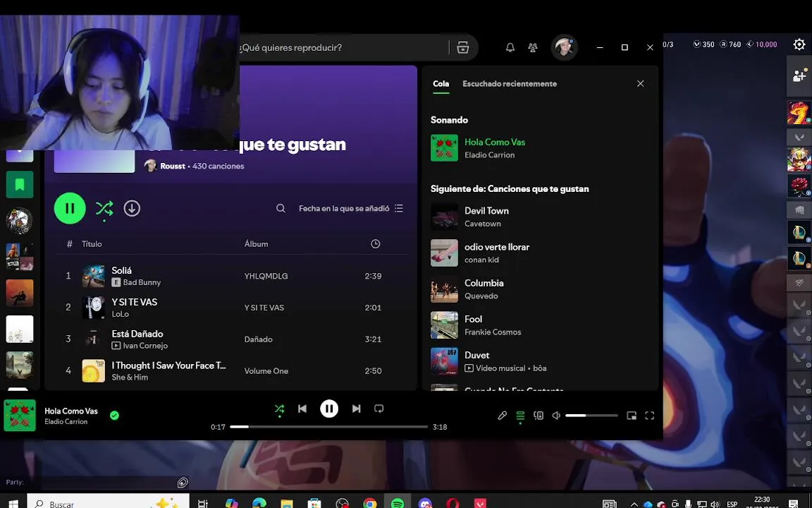Open the lyrics microphone icon
This screenshot has height=508, width=812.
(502, 415)
